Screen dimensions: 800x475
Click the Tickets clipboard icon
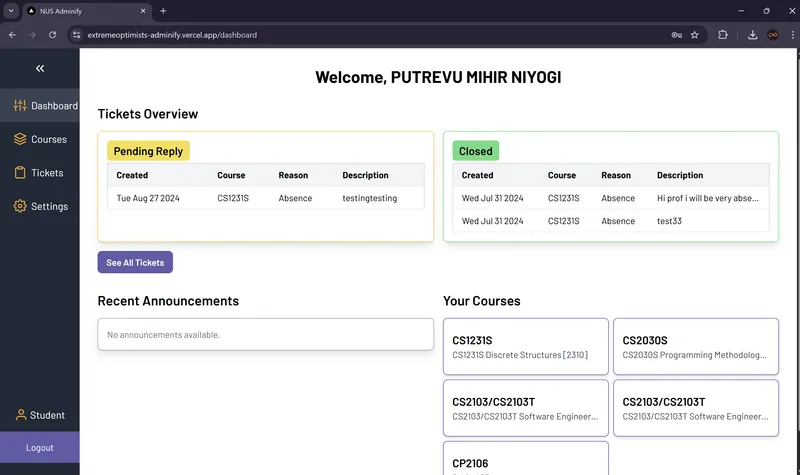pos(20,173)
